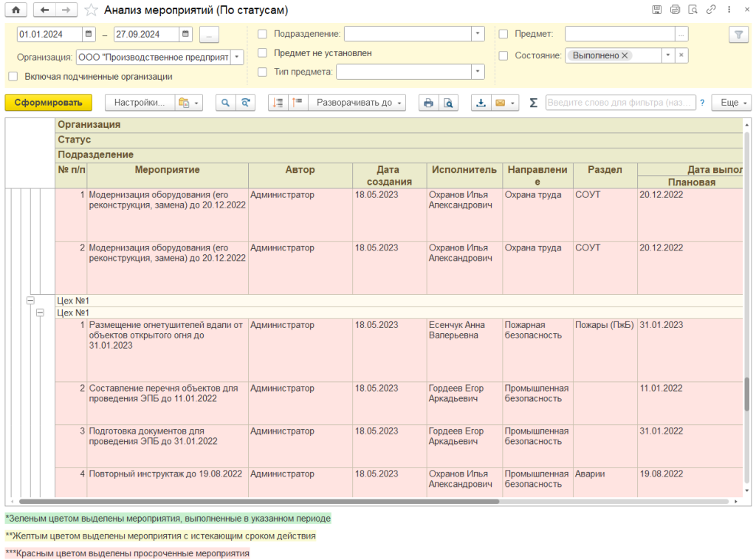Click the vertical scrollbar thumb of report
The width and height of the screenshot is (756, 560).
pos(746,393)
